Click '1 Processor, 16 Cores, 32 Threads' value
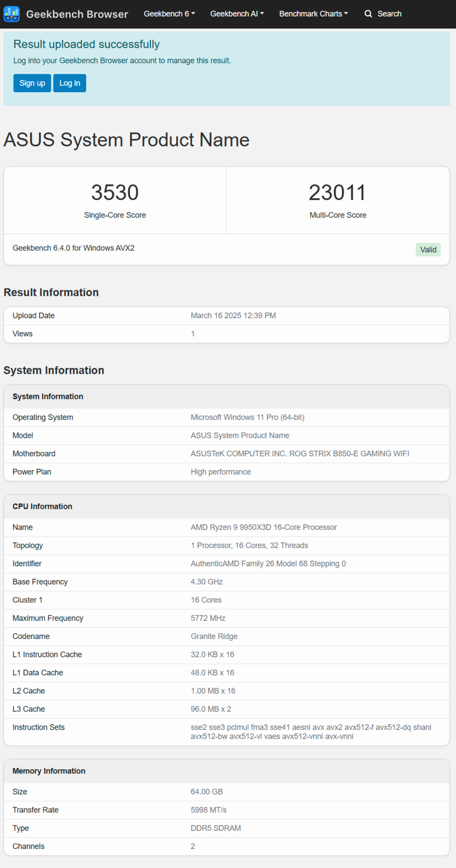This screenshot has width=456, height=868. pos(249,546)
